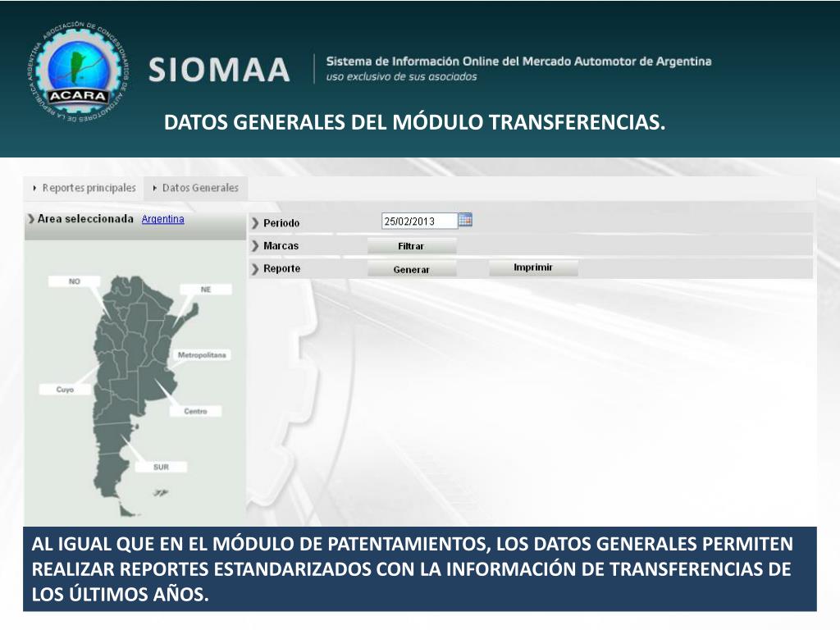Click the SIOMAA title text

219,71
